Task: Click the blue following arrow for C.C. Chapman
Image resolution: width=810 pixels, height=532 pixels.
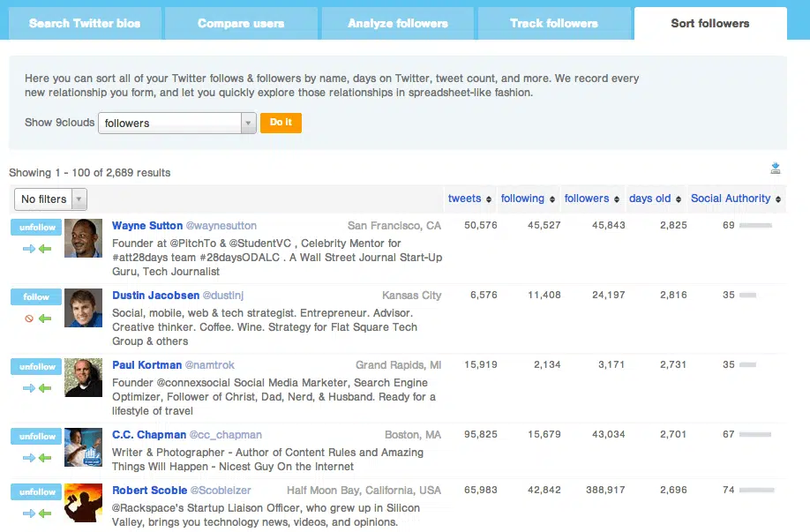Action: 29,458
